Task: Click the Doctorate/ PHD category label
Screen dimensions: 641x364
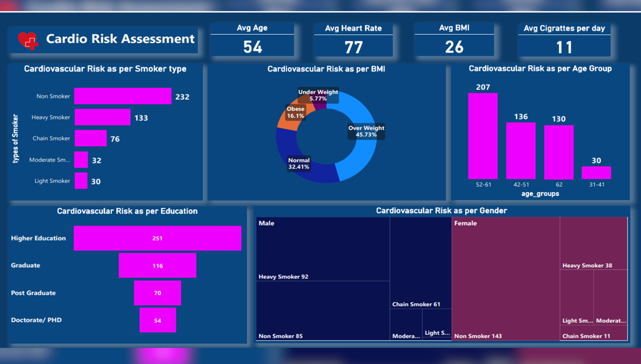Action: tap(36, 320)
